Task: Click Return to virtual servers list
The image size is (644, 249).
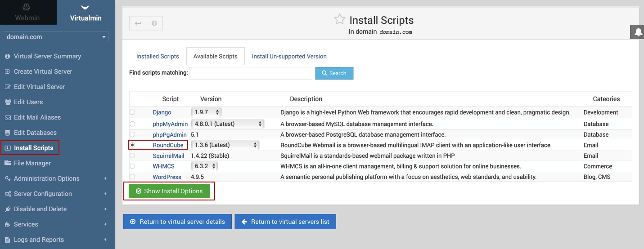Action: (x=285, y=222)
